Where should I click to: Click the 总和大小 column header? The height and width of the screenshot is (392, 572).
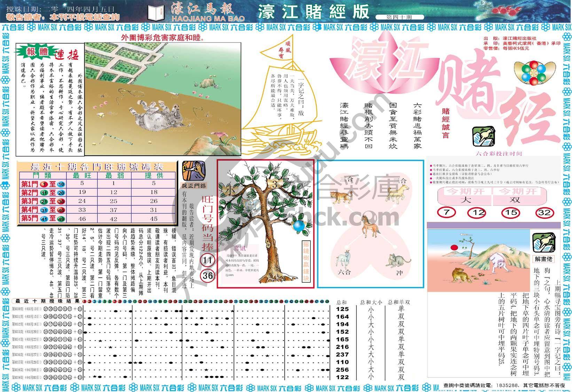pyautogui.click(x=371, y=302)
